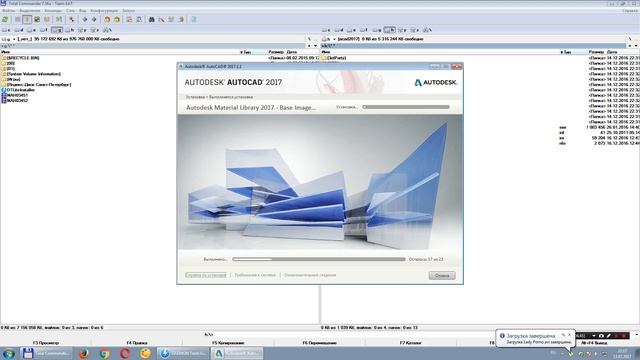Click the Alt+F4 Выход button

point(594,343)
